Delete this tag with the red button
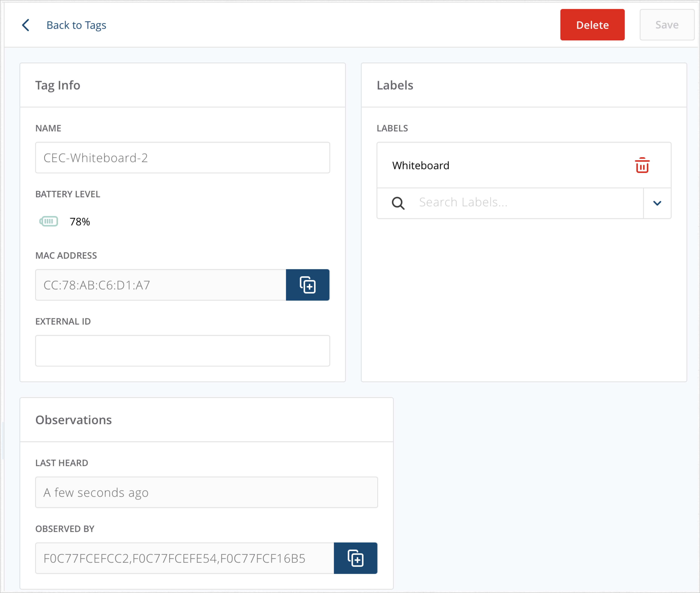This screenshot has width=700, height=593. 592,25
